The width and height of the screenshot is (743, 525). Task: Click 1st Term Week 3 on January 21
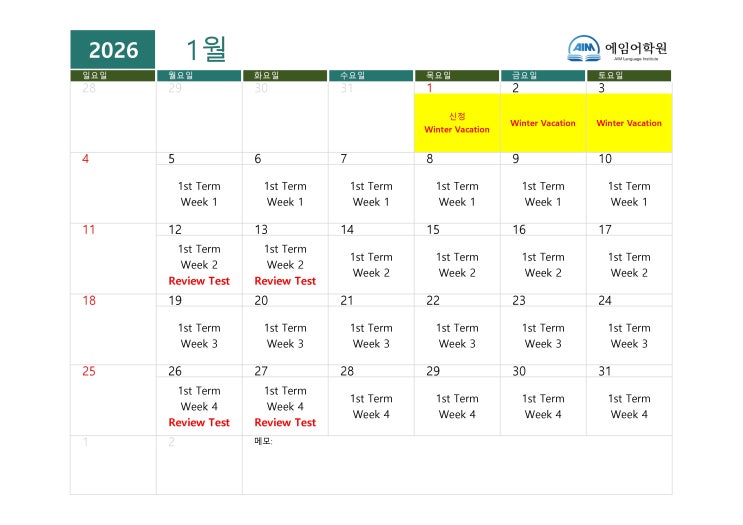(371, 335)
